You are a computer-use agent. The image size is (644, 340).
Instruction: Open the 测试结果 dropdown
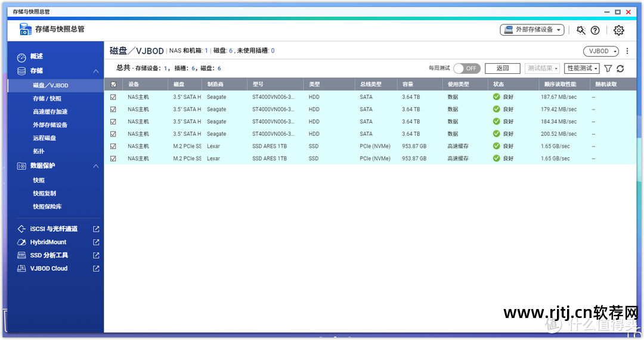(542, 68)
